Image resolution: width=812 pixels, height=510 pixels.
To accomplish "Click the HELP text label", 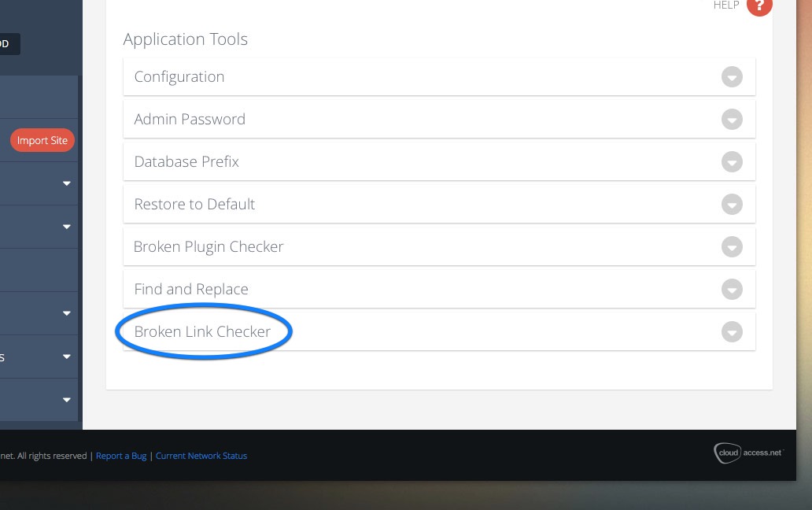I will pyautogui.click(x=726, y=6).
